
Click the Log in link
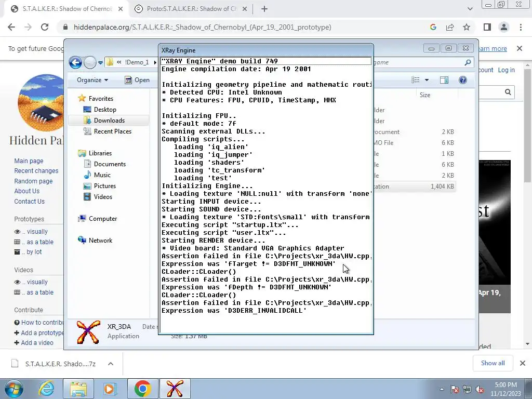(506, 70)
